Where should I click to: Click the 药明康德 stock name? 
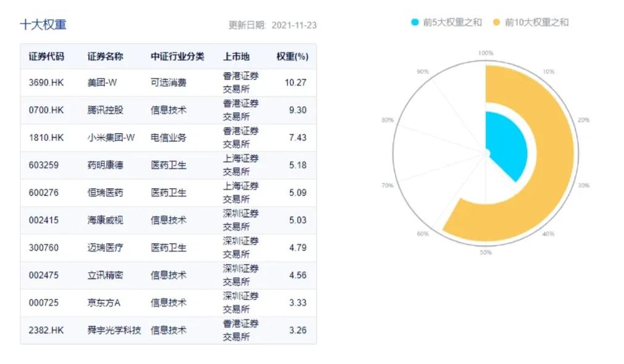105,165
